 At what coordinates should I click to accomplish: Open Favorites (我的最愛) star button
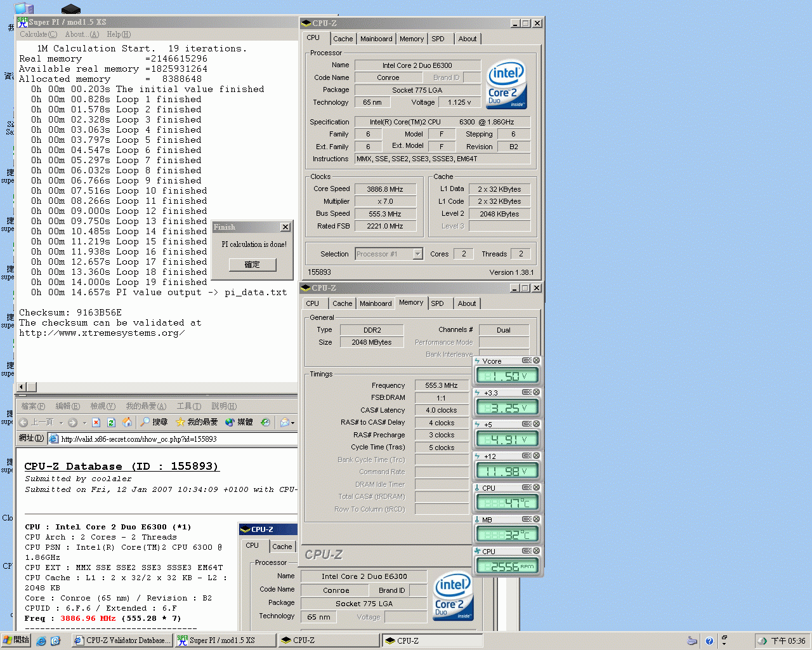(197, 422)
